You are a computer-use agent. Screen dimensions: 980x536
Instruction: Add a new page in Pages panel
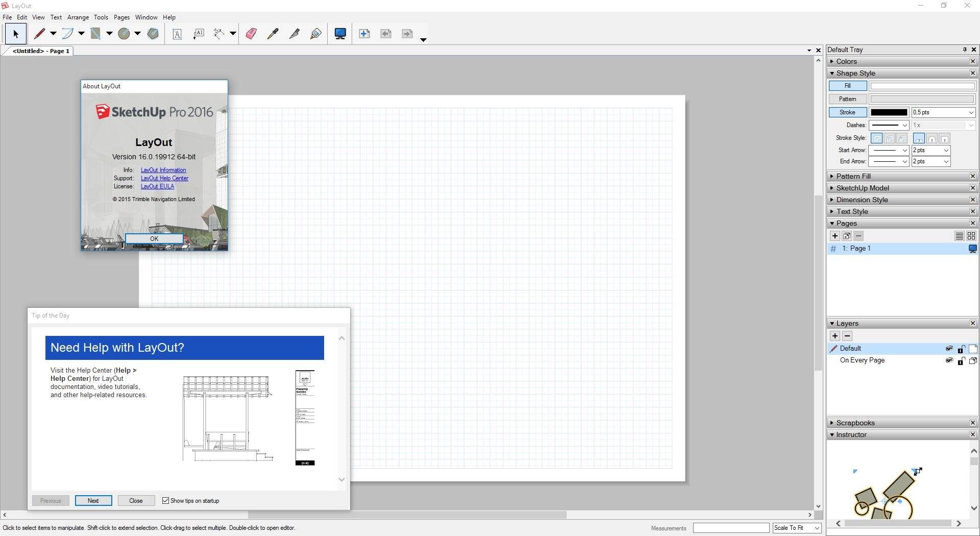pos(835,236)
